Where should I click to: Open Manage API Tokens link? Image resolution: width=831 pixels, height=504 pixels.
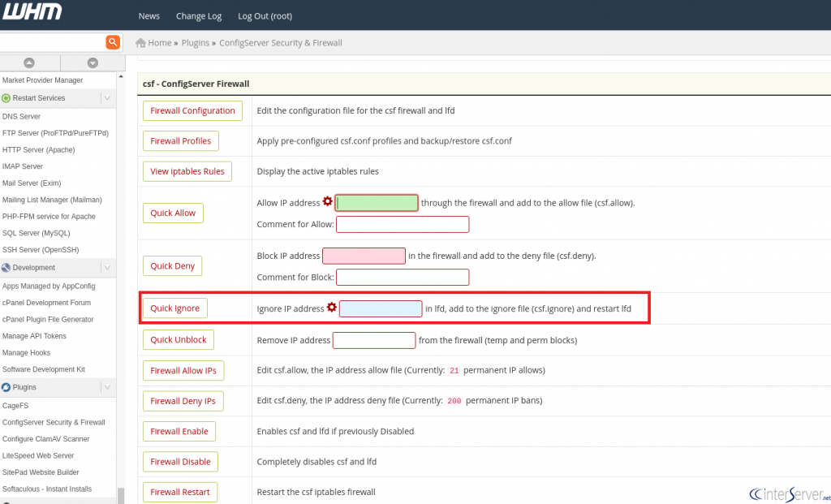click(x=34, y=336)
